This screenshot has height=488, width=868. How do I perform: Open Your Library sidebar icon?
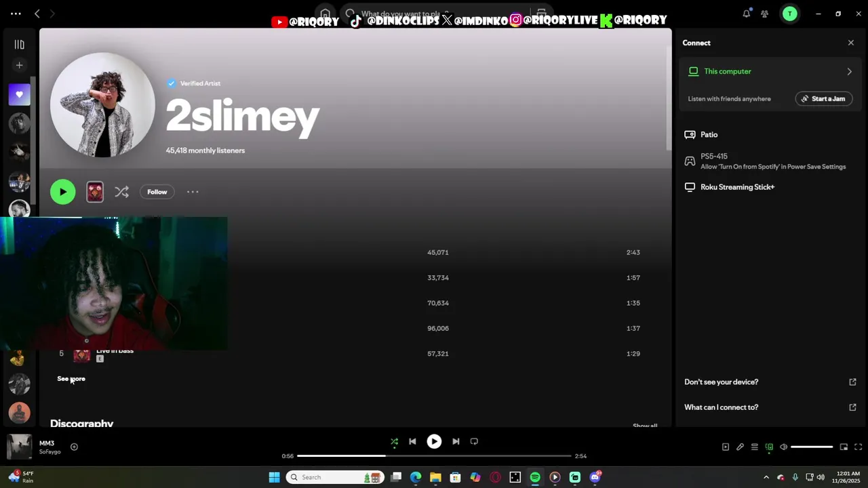tap(19, 45)
